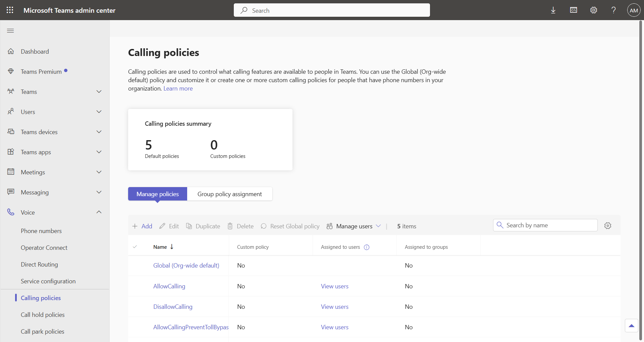
Task: Switch to Group policy assignment tab
Action: 229,194
